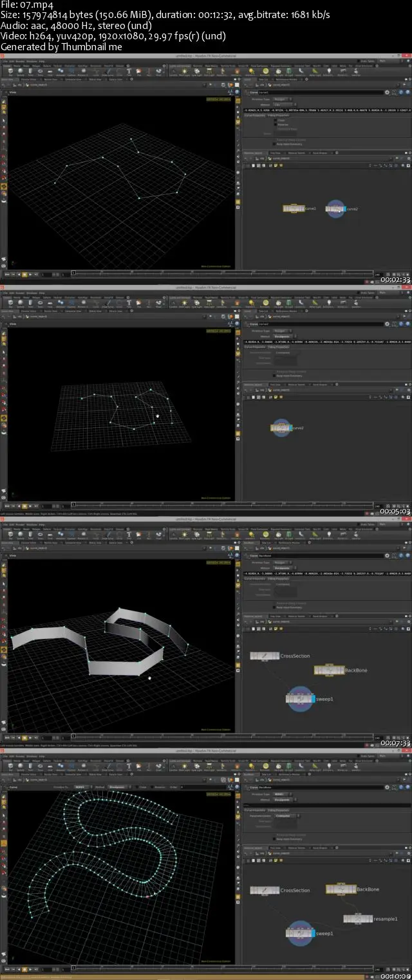Viewport: 412px width, 980px height.
Task: Click the timeline scrub bar in 00:10:00 frame
Action: 223,968
